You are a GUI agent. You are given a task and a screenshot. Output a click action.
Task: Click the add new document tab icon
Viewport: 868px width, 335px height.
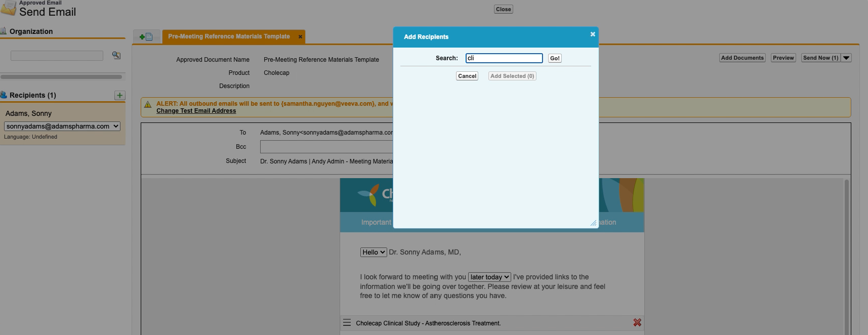click(x=146, y=37)
